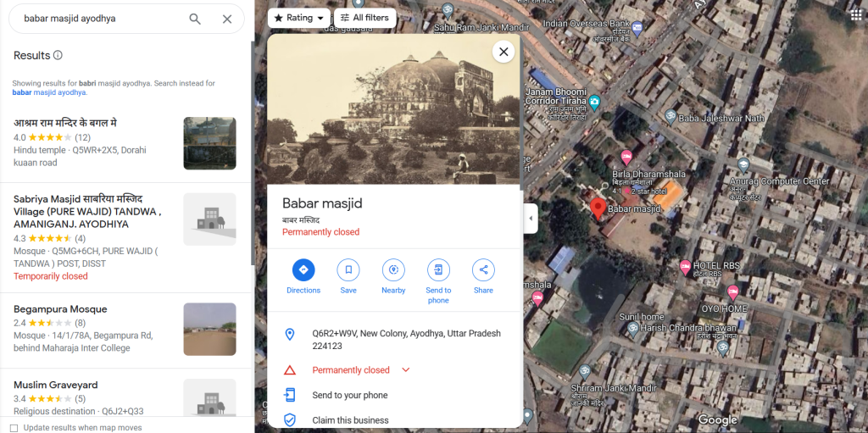Click the search magnifier icon

click(195, 19)
